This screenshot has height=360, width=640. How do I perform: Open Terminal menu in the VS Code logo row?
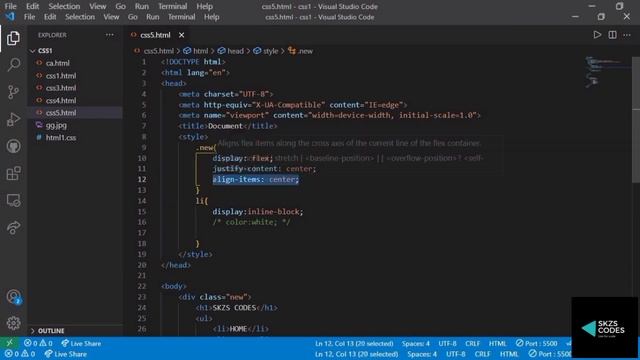pos(182,17)
